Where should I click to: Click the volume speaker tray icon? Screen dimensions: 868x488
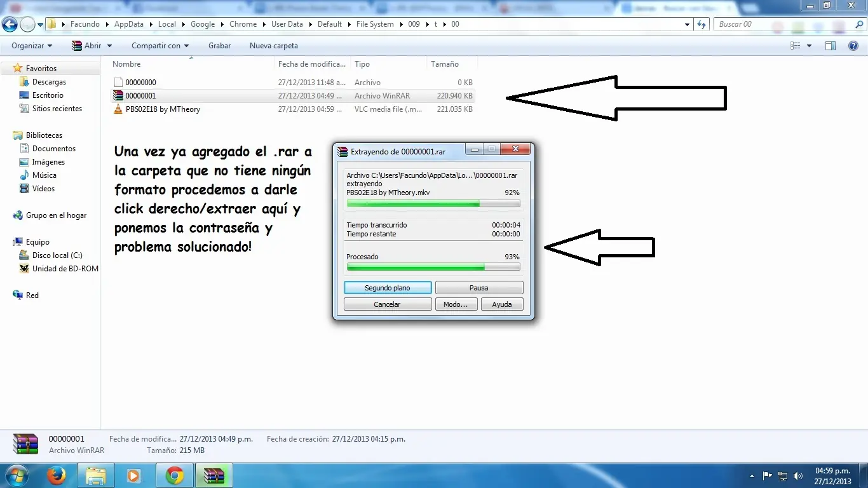[798, 475]
